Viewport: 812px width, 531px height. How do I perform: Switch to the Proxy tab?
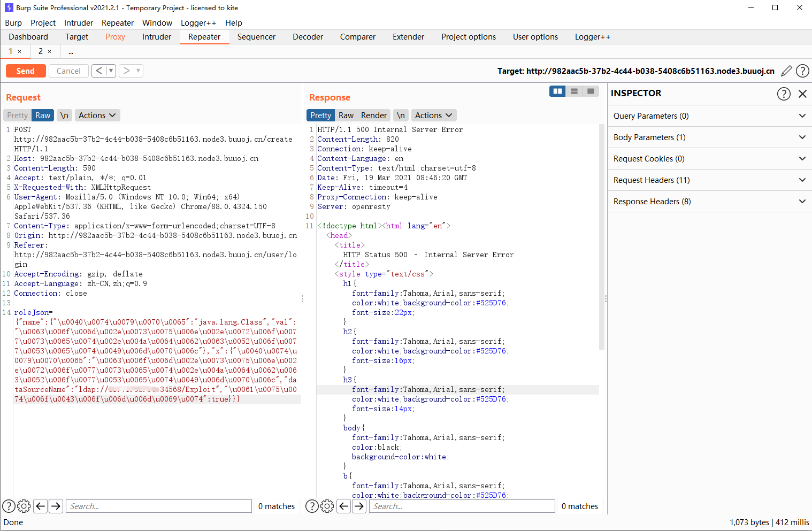coord(115,37)
